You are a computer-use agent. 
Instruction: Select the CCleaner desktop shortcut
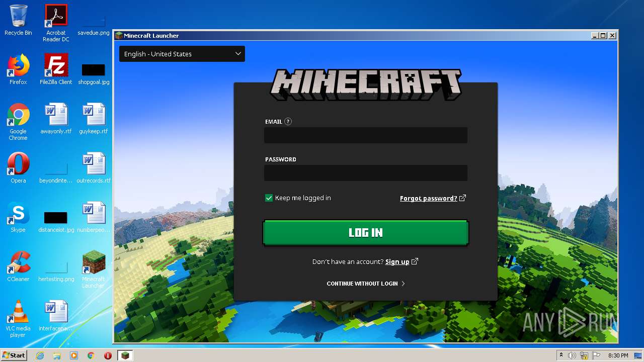[18, 266]
